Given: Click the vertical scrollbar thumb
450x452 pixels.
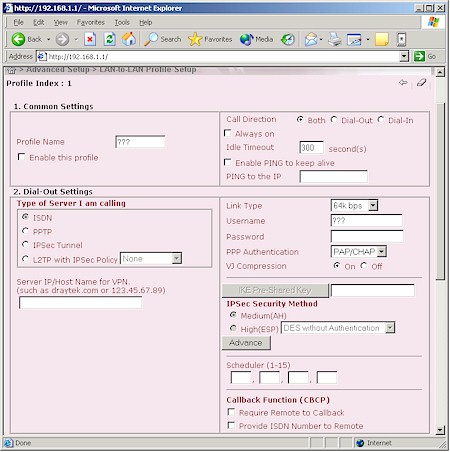Looking at the screenshot, I should (440, 192).
